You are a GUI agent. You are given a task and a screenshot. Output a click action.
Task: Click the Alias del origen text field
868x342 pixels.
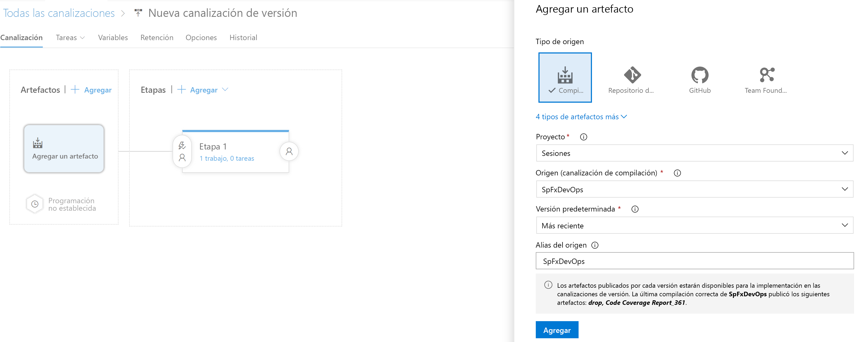(694, 261)
